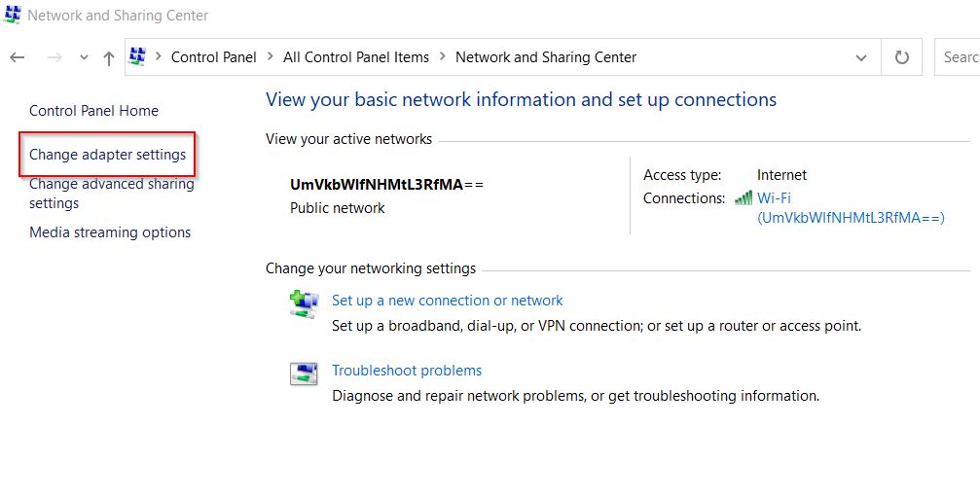980x498 pixels.
Task: Expand the chevron after All Control Panel Items
Action: [443, 56]
